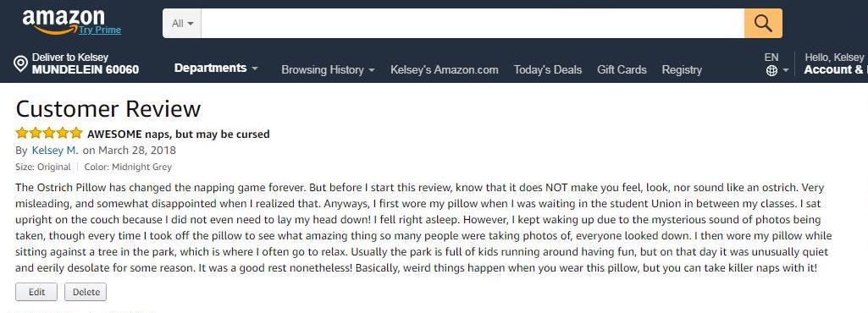Click the Try Prime link

[100, 30]
